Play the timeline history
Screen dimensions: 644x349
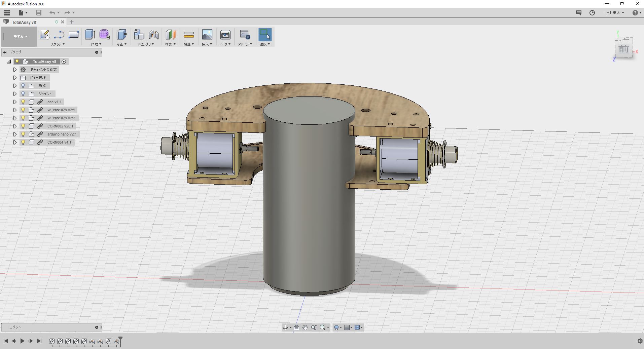click(22, 341)
